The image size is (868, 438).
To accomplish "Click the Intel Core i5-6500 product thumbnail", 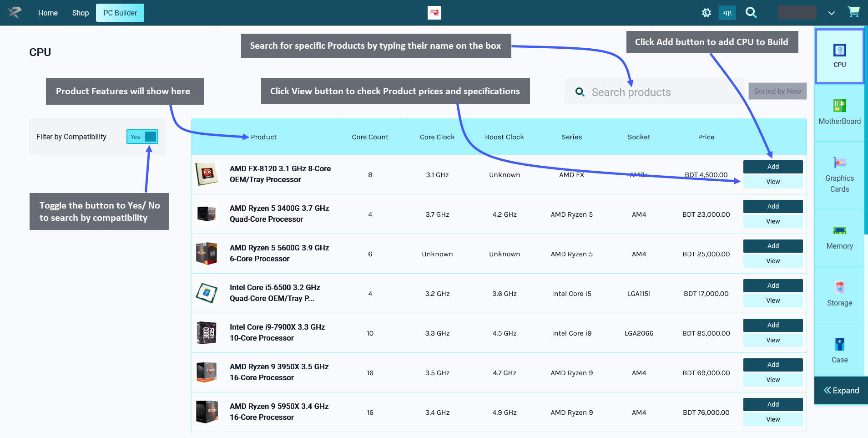I will click(207, 293).
